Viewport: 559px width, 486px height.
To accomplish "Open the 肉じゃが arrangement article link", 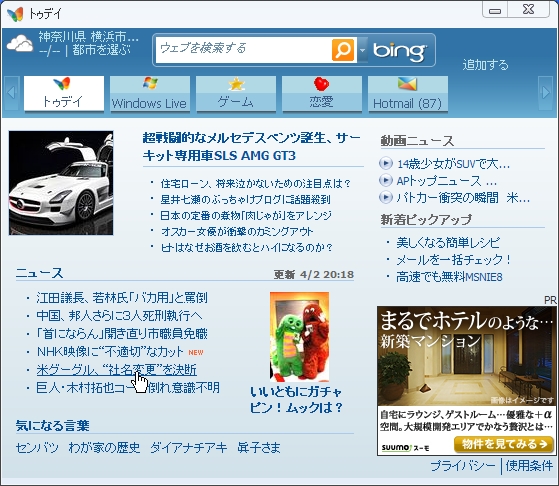I will tap(246, 215).
